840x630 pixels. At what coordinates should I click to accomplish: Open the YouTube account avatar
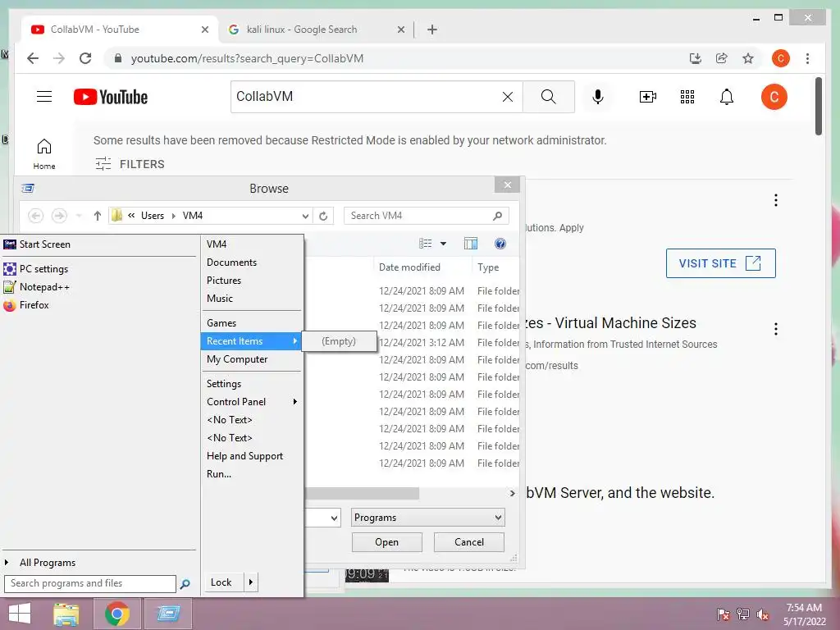point(774,97)
